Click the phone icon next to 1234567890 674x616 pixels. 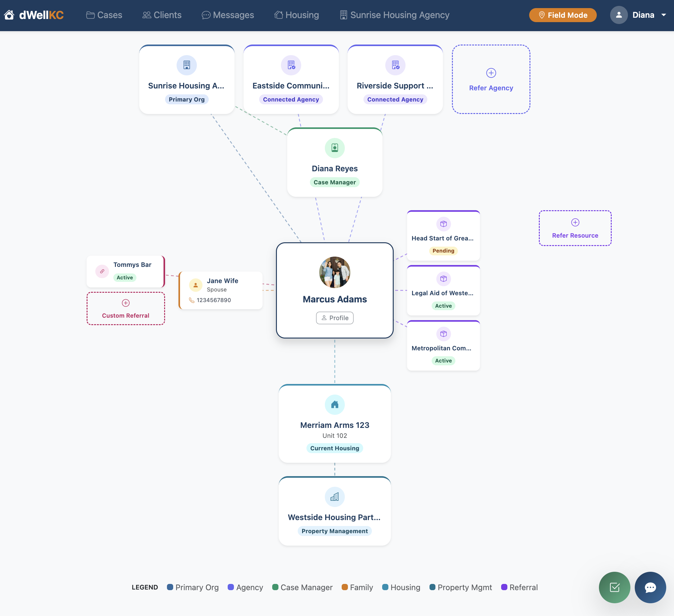coord(192,300)
